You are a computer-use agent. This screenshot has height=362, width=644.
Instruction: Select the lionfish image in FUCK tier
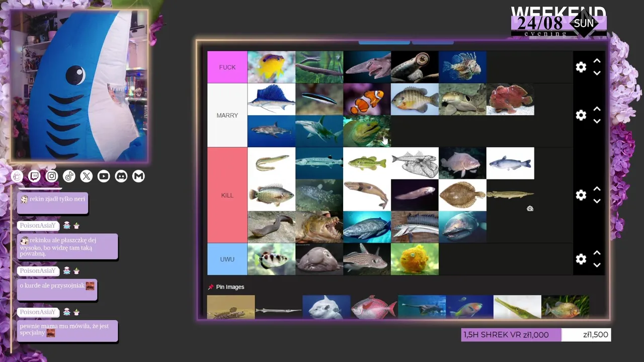(463, 67)
